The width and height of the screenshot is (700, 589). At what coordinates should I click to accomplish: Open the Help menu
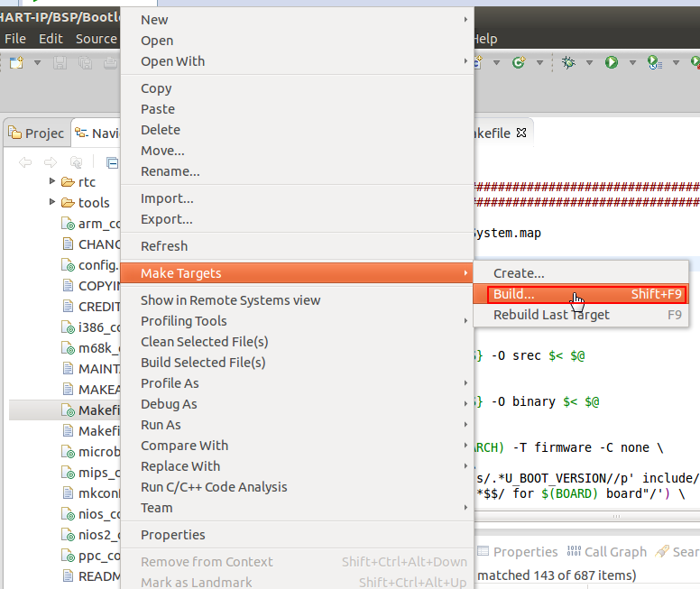(485, 39)
